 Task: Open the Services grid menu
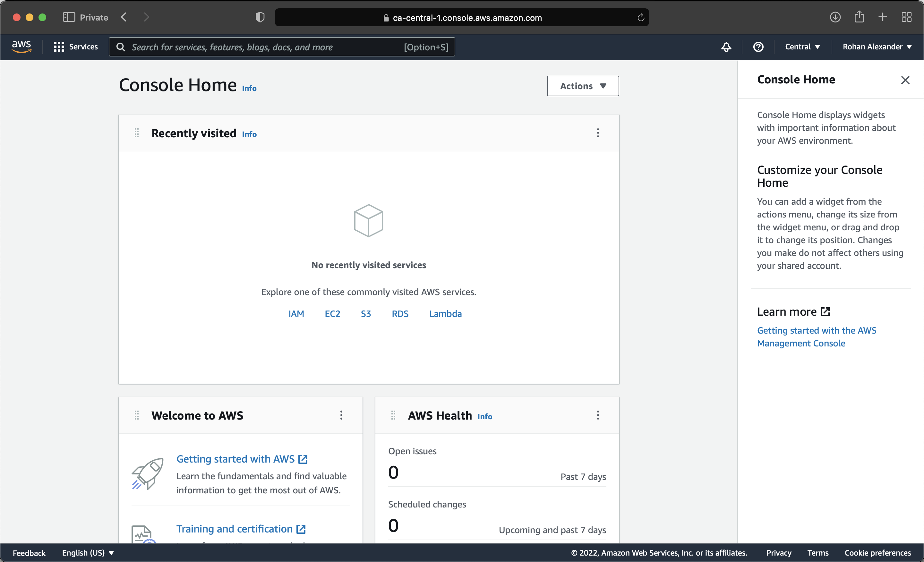pos(75,47)
